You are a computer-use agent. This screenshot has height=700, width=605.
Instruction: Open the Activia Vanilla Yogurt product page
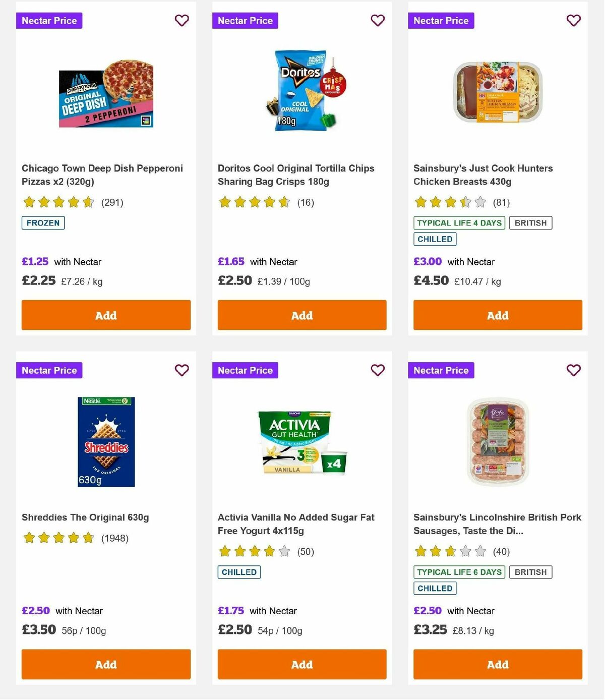tap(296, 524)
